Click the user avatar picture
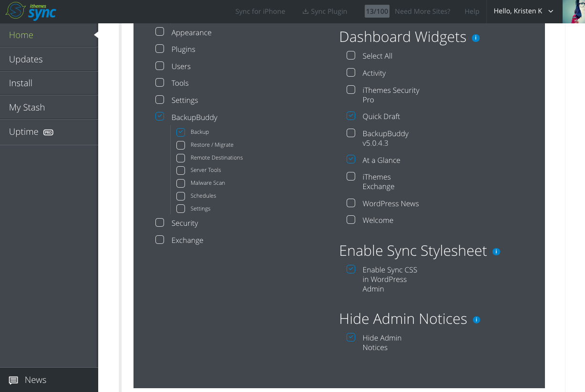The image size is (585, 392). click(574, 11)
